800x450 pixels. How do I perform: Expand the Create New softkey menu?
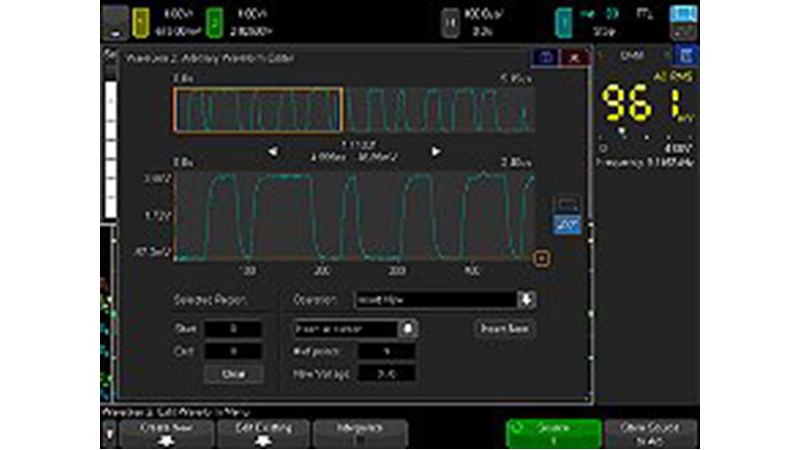pos(167,431)
